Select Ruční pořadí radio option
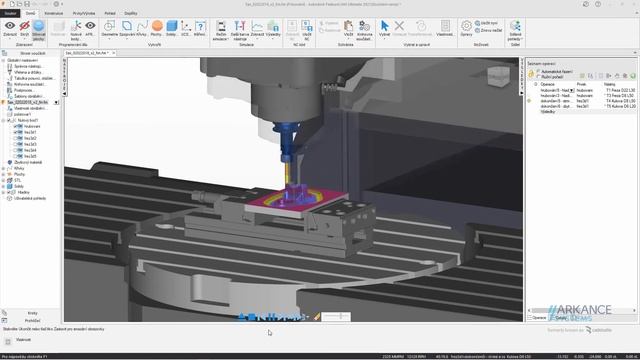The height and width of the screenshot is (360, 640). [x=538, y=77]
